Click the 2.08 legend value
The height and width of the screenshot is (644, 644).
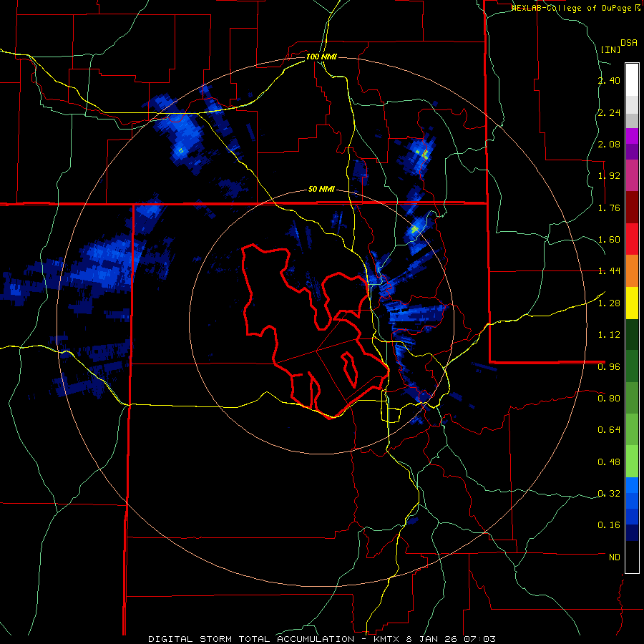[609, 144]
